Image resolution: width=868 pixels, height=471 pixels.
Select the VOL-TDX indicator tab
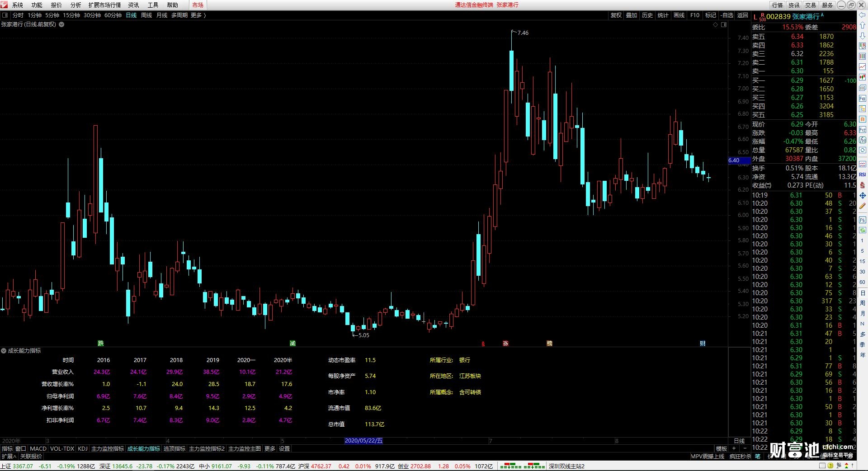pyautogui.click(x=62, y=449)
